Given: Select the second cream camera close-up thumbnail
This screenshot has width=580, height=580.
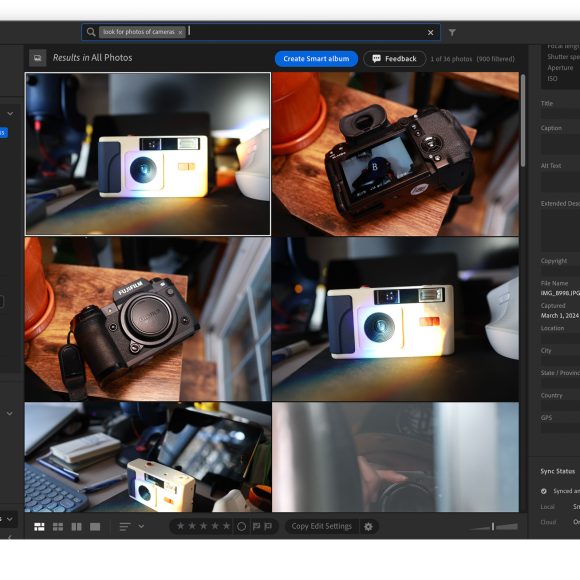Looking at the screenshot, I should pyautogui.click(x=395, y=319).
